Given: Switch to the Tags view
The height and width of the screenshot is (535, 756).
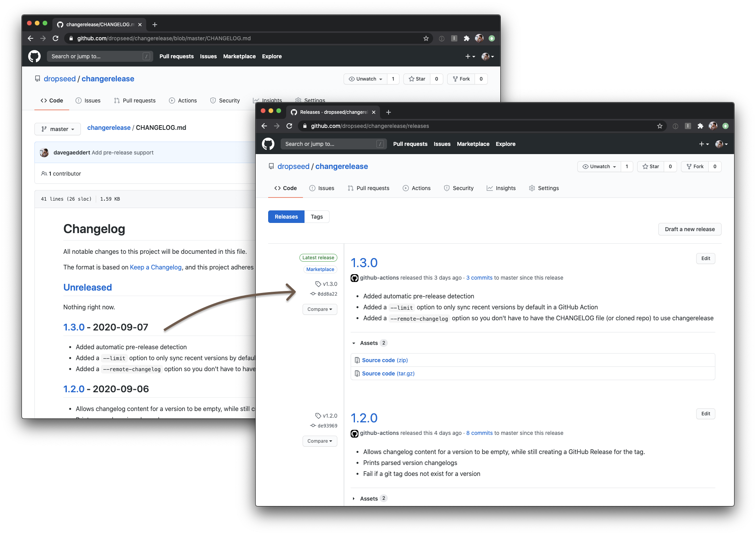Looking at the screenshot, I should (x=317, y=217).
